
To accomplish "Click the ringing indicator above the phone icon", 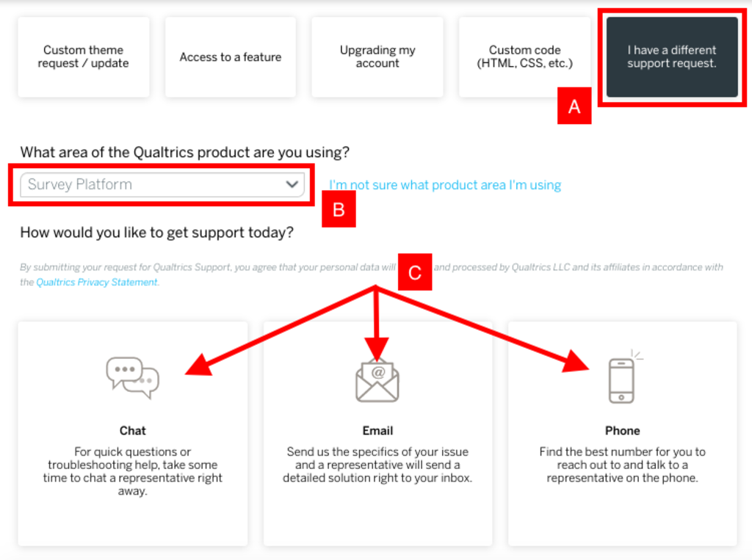I will (x=636, y=353).
